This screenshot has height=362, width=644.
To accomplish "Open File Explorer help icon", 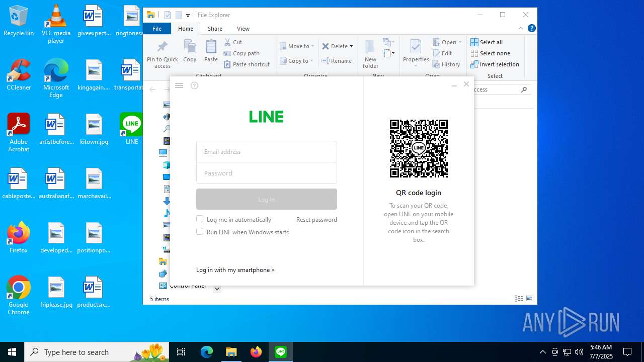I will point(531,29).
